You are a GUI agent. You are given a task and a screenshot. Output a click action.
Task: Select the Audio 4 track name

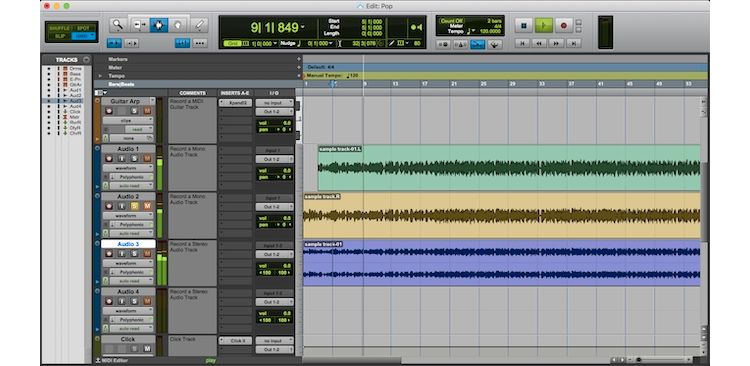click(x=128, y=291)
